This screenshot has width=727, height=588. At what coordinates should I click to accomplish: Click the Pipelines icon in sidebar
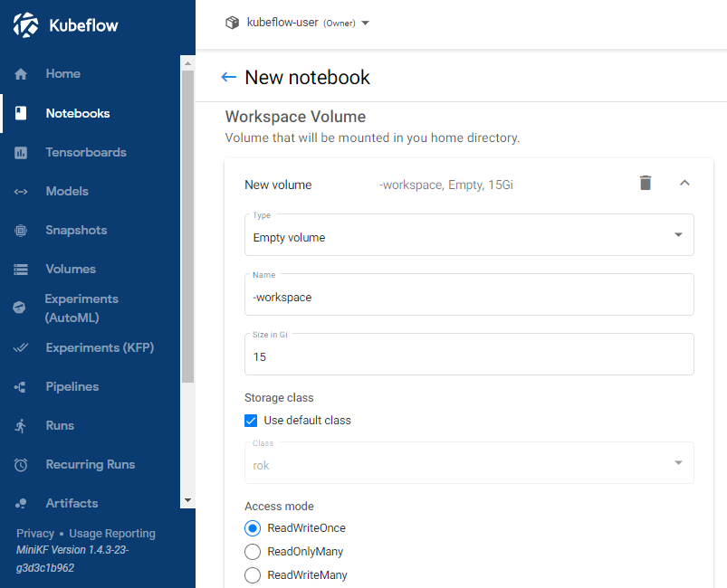[x=21, y=387]
